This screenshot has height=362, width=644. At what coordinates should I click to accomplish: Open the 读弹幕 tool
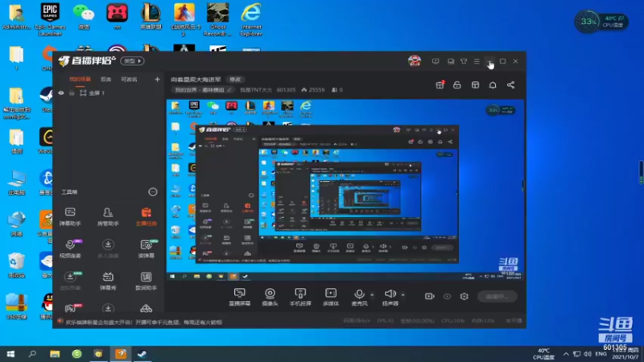click(x=146, y=249)
